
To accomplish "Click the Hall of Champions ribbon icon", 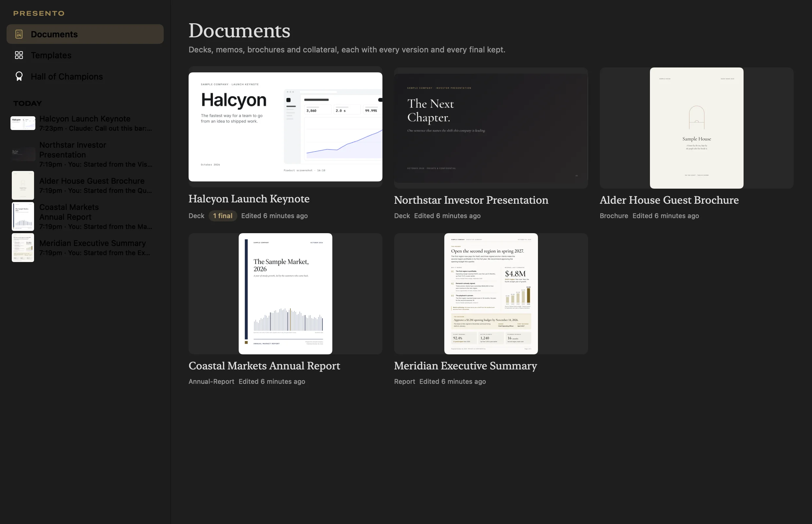I will point(19,76).
